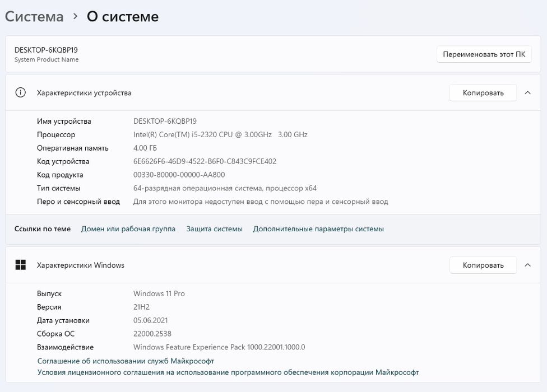Select the Оперативная память label
Viewport: 547px width, 392px height.
[72, 148]
